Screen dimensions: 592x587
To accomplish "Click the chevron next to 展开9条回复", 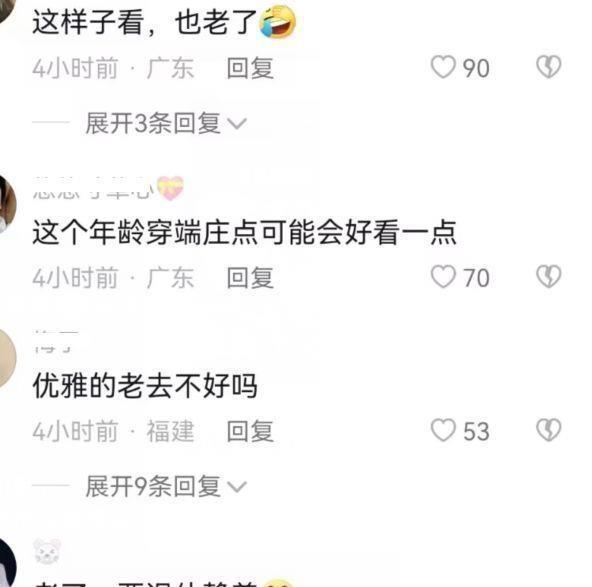I will tap(237, 487).
